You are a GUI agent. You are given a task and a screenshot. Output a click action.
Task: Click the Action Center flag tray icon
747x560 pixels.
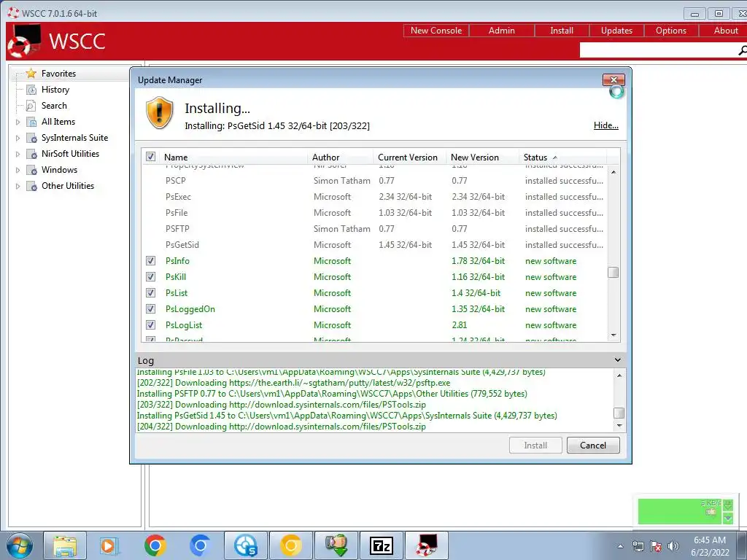pyautogui.click(x=656, y=546)
